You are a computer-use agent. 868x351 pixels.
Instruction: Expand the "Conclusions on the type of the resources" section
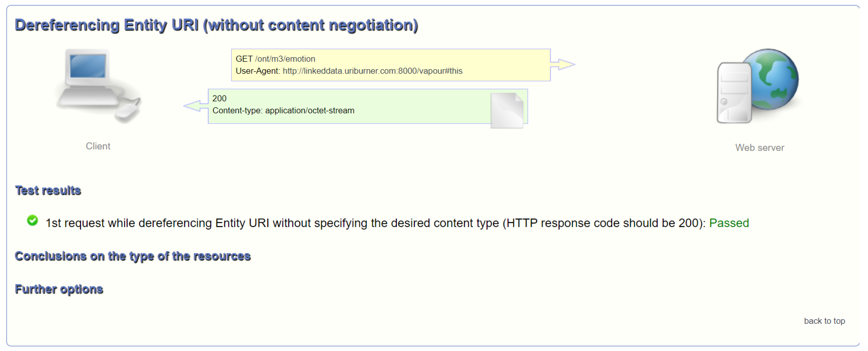133,256
